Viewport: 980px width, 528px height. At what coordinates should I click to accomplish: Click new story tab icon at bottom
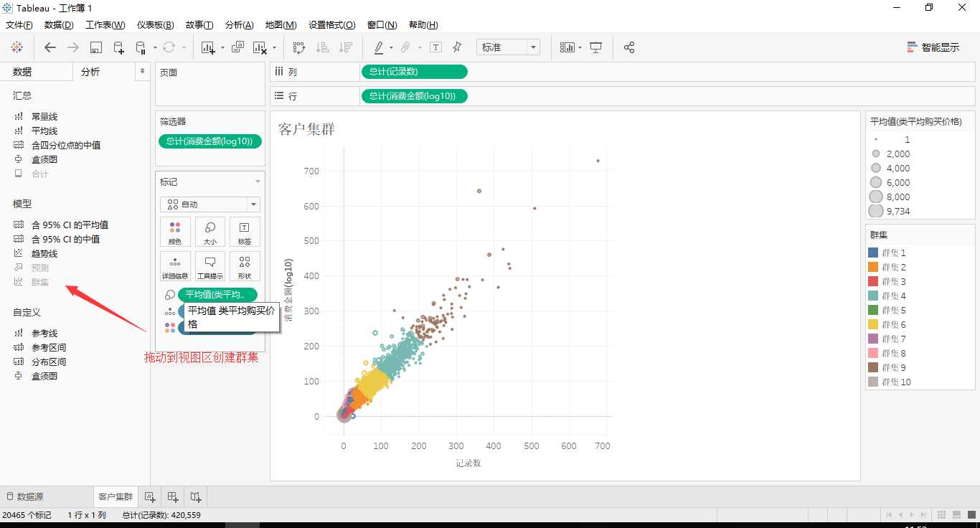tap(196, 496)
